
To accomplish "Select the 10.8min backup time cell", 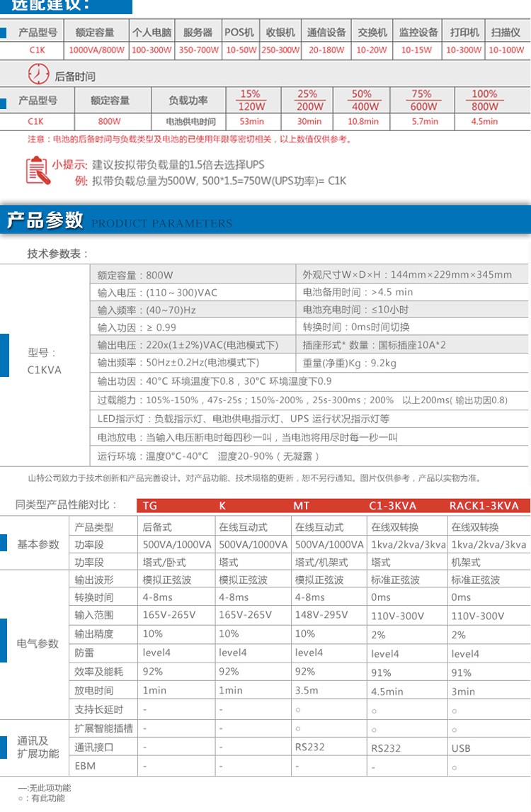I will [x=362, y=121].
